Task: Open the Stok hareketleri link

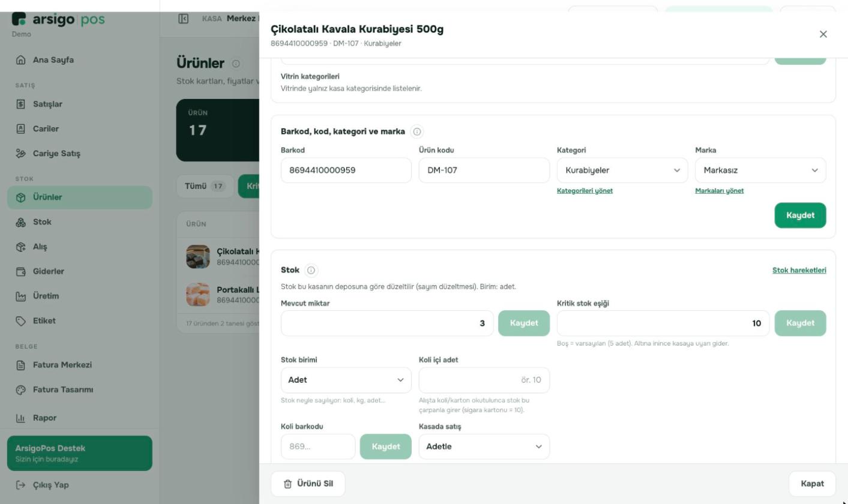Action: point(799,270)
